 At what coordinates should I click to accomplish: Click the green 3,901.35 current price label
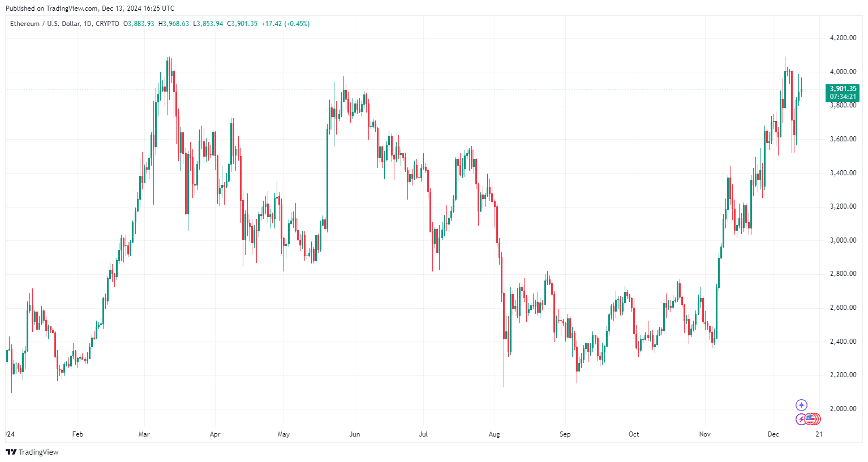tap(843, 89)
